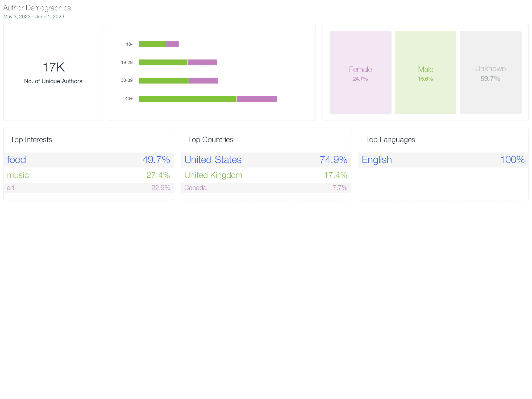Click the 17K unique authors figure

click(x=53, y=67)
